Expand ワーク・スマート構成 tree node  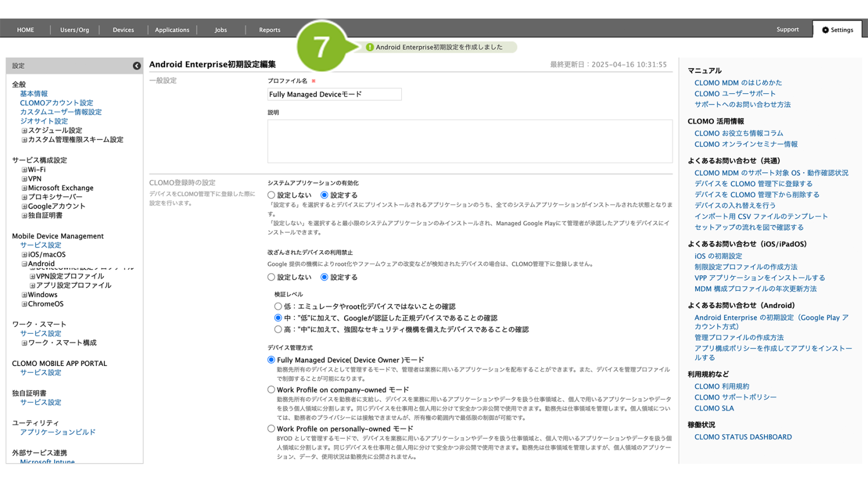pos(24,343)
